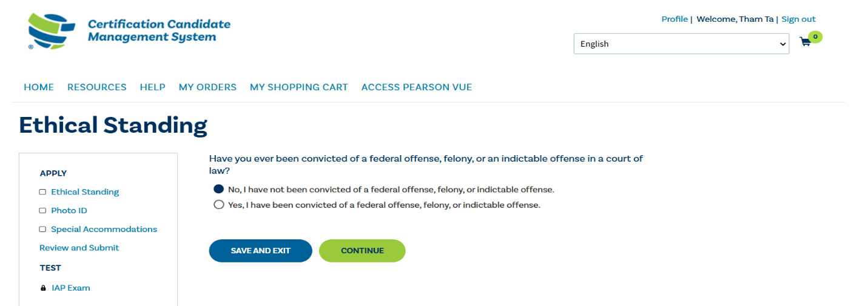Open the RESOURCES menu item
The image size is (868, 306).
(x=97, y=87)
